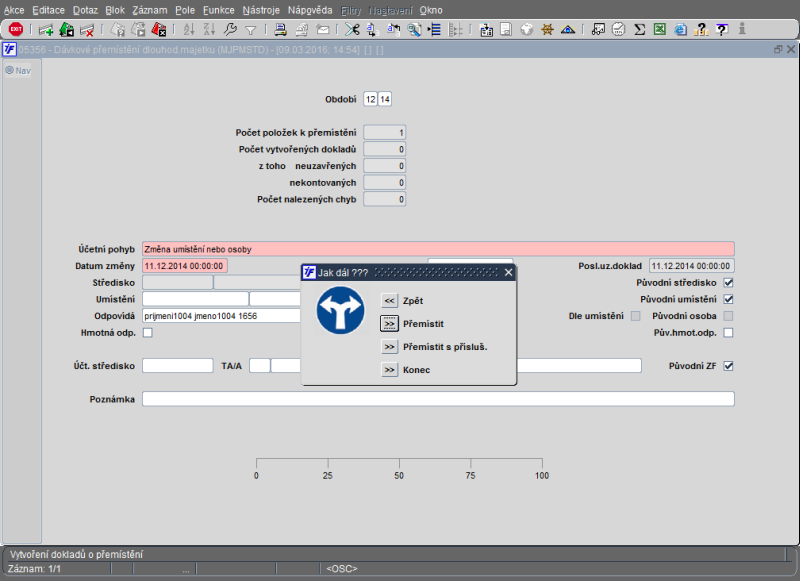Check the Pův.hmot.odp. checkbox

point(729,333)
